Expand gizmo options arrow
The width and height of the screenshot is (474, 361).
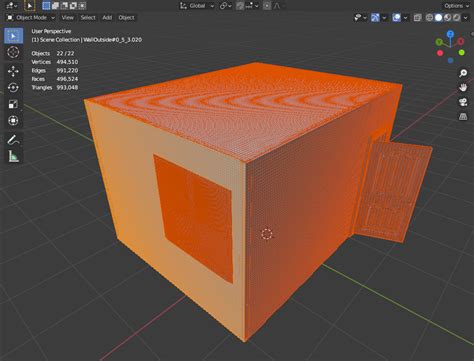coord(384,18)
